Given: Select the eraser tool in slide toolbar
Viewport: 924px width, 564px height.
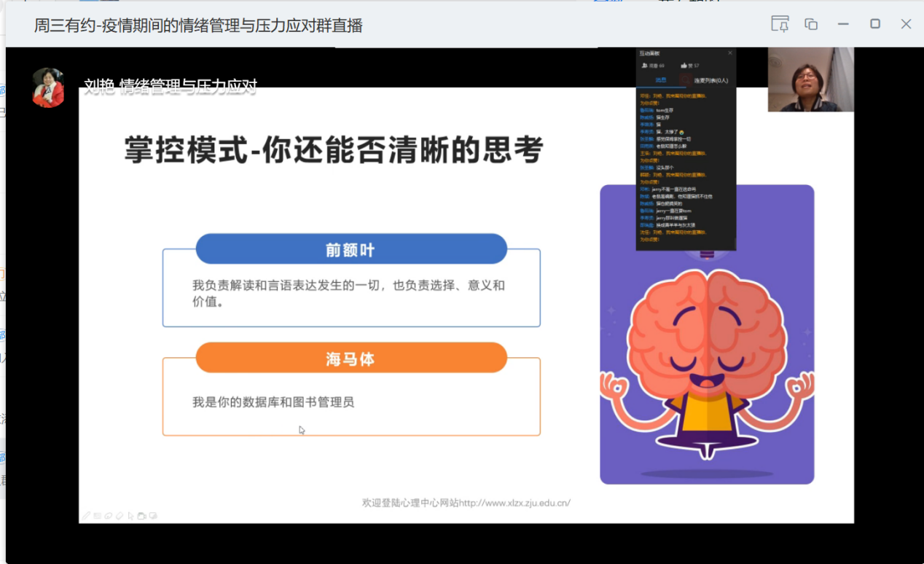Looking at the screenshot, I should coord(120,516).
